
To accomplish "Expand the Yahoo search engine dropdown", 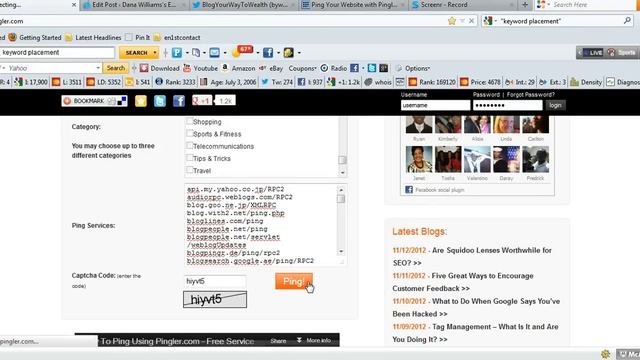I will pyautogui.click(x=98, y=68).
